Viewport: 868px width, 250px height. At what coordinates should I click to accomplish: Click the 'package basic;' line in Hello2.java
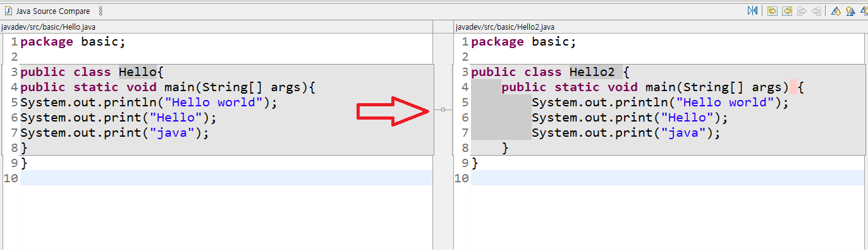coord(524,42)
